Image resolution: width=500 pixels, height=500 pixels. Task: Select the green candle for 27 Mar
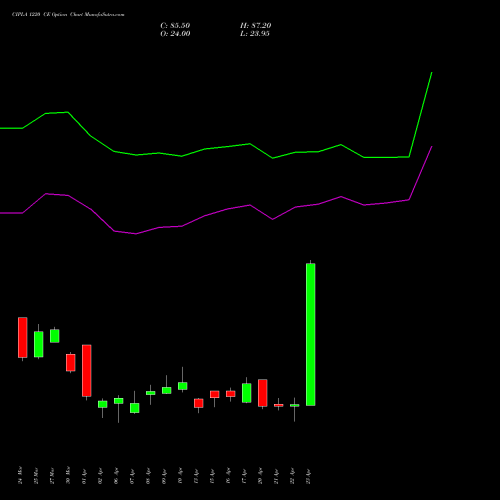[x=55, y=336]
